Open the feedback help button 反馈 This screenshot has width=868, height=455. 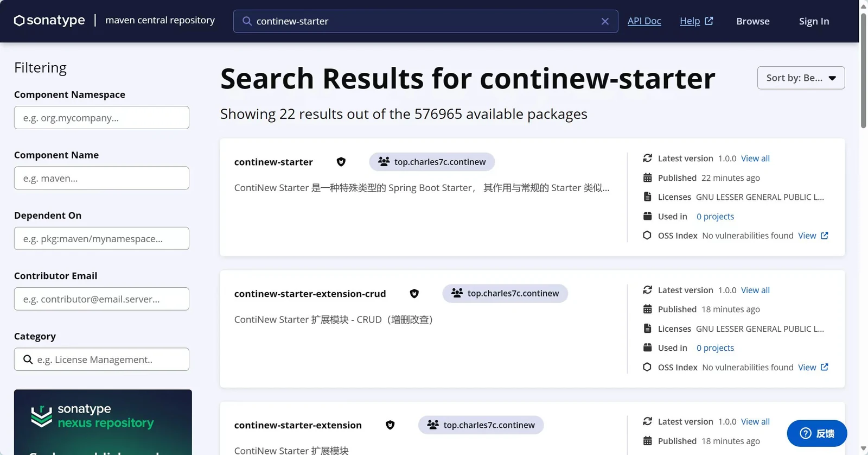tap(817, 433)
